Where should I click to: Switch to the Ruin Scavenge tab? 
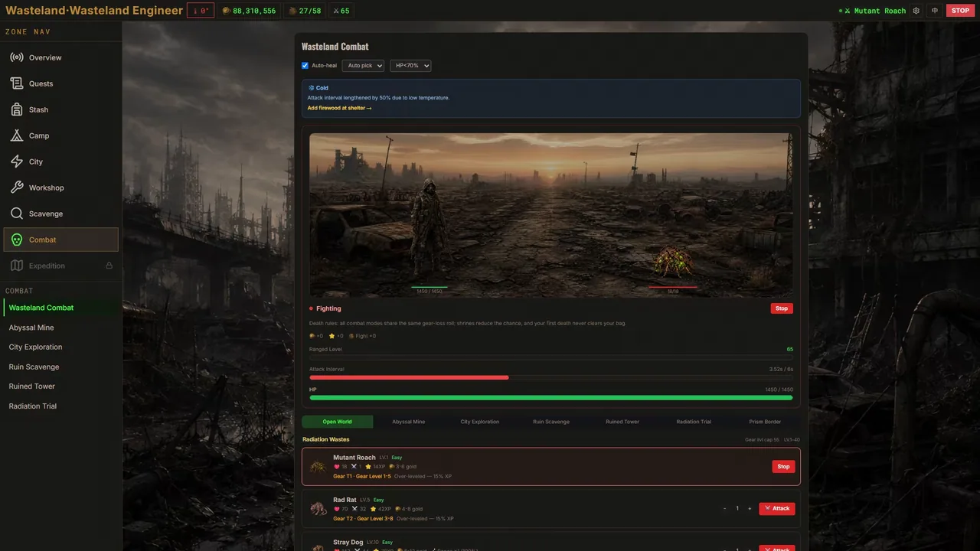tap(551, 422)
